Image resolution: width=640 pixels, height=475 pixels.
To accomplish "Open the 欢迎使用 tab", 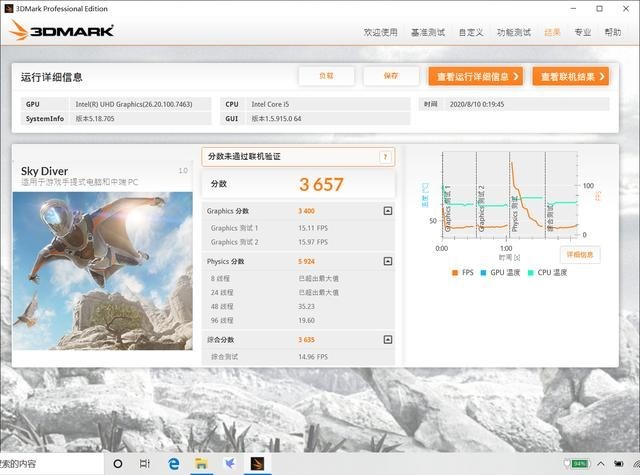I will coord(380,32).
